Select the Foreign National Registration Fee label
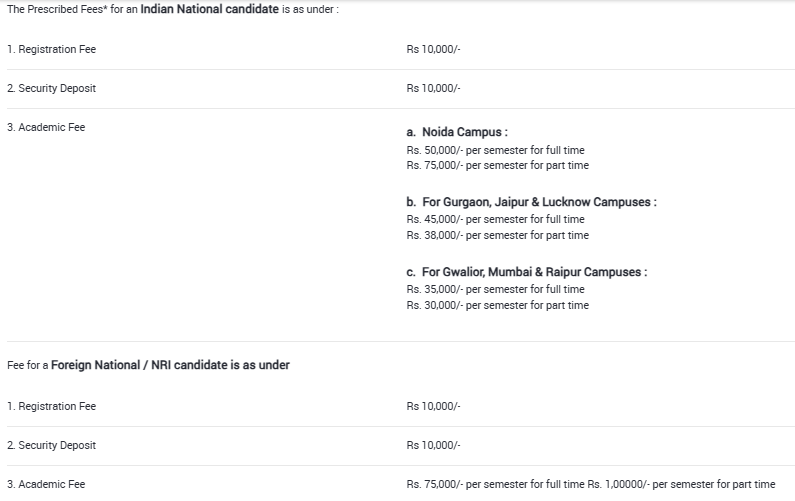 (52, 406)
